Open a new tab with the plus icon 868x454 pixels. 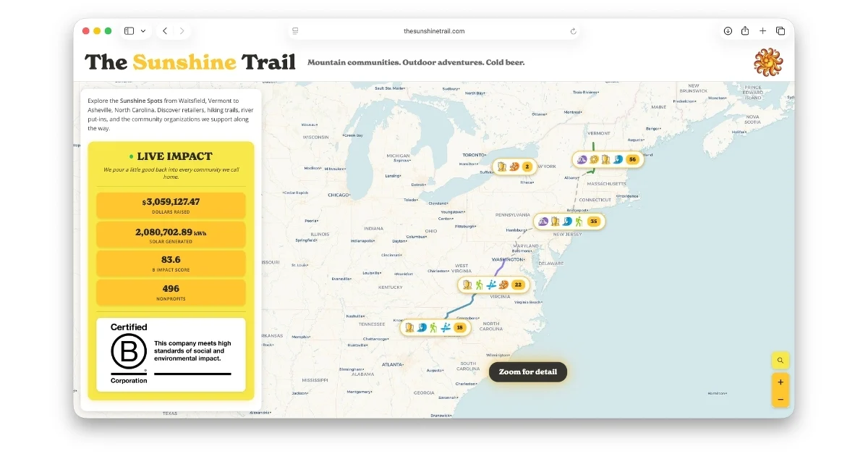[x=762, y=31]
